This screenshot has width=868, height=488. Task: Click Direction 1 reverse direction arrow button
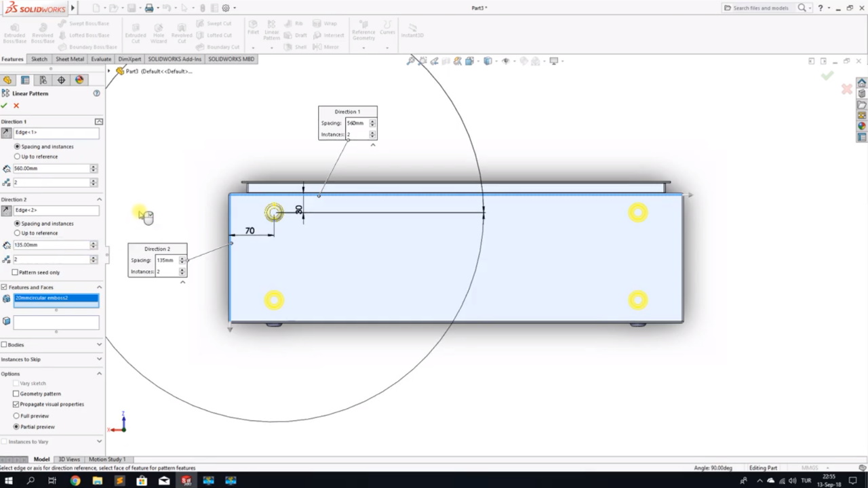pyautogui.click(x=7, y=133)
